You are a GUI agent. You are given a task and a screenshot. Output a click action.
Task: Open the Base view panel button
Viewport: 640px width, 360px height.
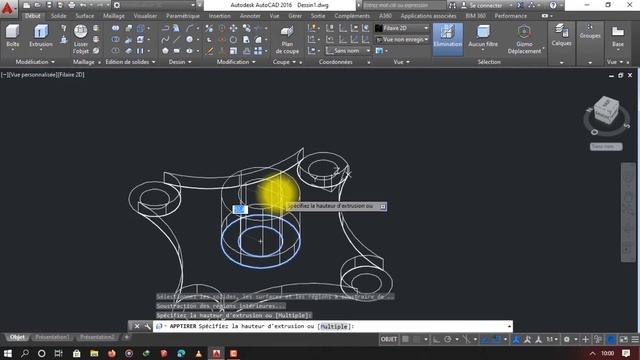(x=618, y=36)
